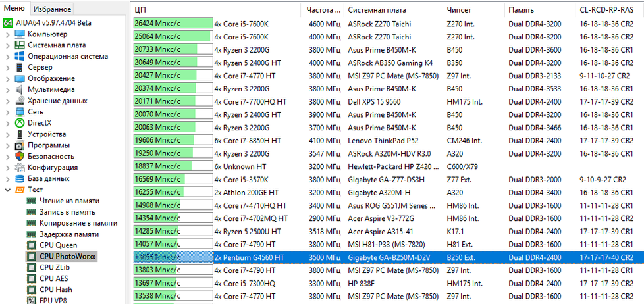The width and height of the screenshot is (644, 304).
Task: Click the Operating System Windows icon
Action: click(19, 57)
